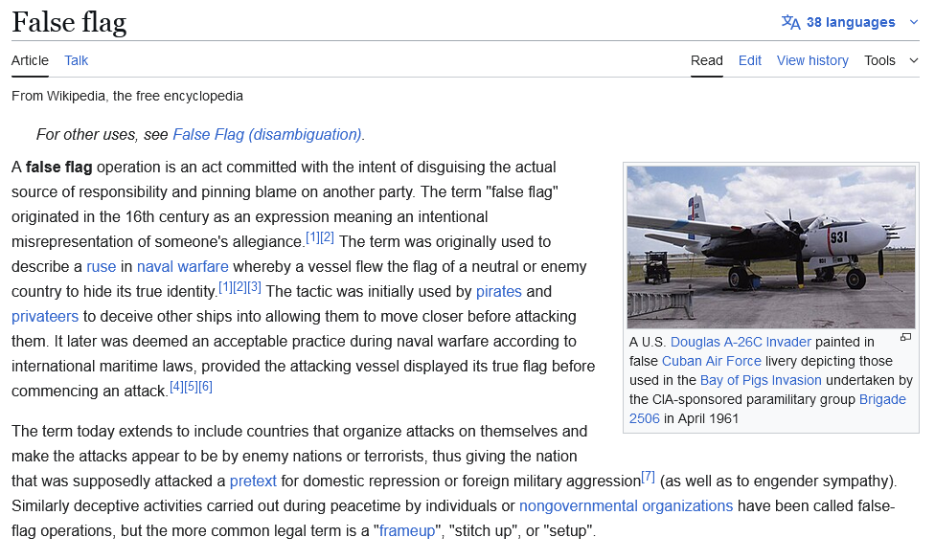
Task: Open the Tools menu label
Action: tap(879, 60)
